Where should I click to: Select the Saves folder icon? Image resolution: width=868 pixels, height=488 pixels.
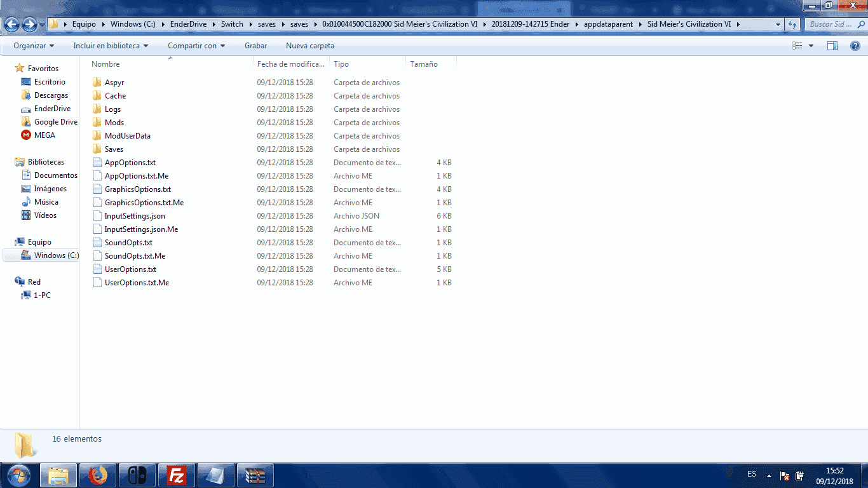97,149
